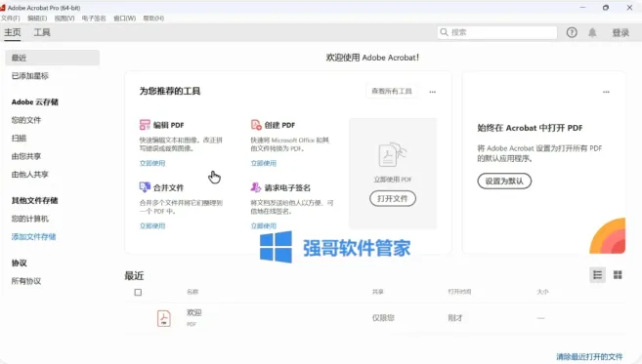The width and height of the screenshot is (642, 364).
Task: Click the 名称 column header
Action: tap(193, 292)
